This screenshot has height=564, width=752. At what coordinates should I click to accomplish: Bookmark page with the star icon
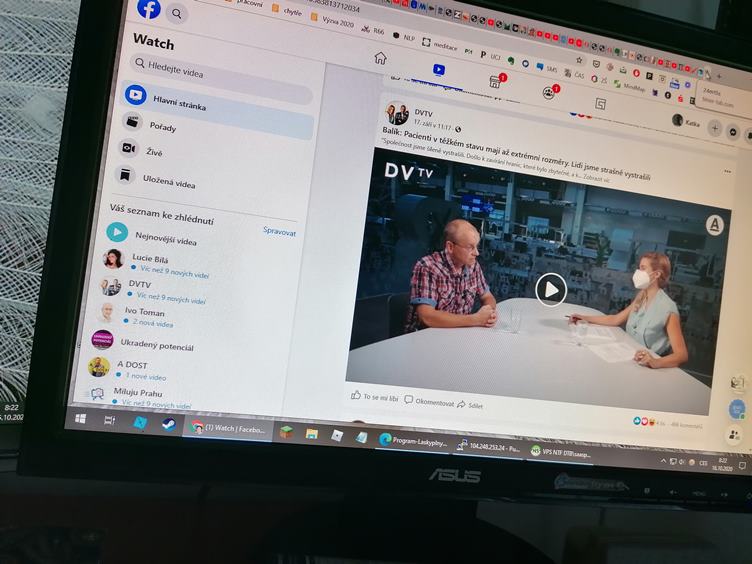coord(579,60)
